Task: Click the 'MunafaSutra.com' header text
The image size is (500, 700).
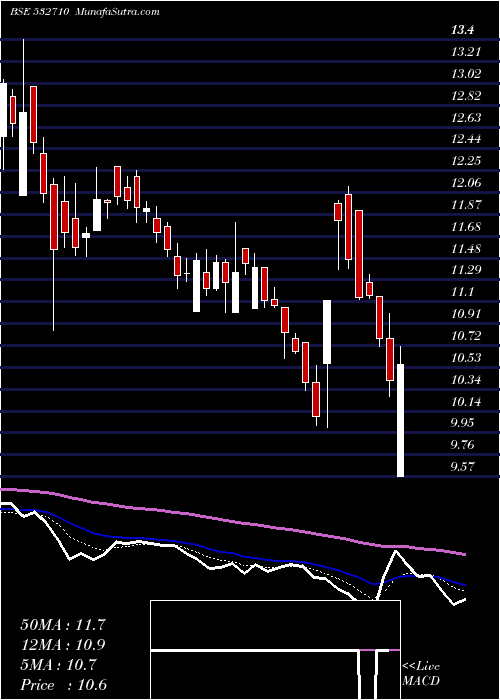Action: [118, 12]
